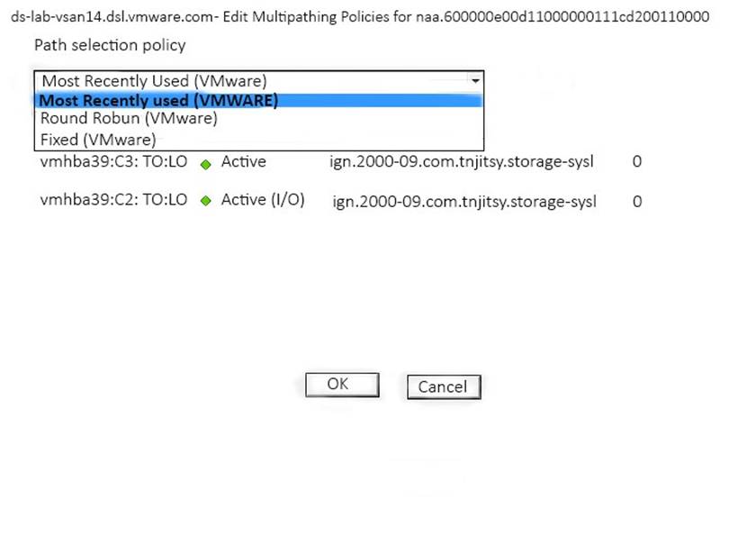
Task: Choose Fixed (VMware) policy option
Action: pyautogui.click(x=98, y=140)
